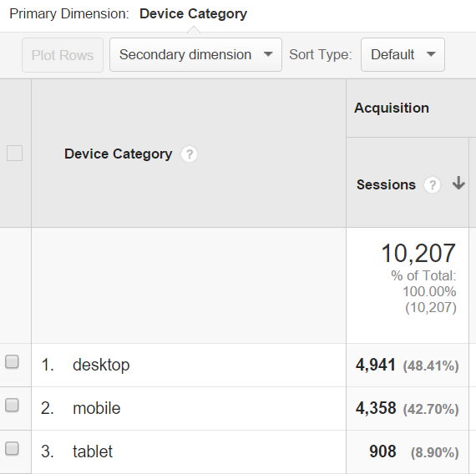Click the % of Total 100.00% text
This screenshot has width=476, height=474.
(423, 284)
